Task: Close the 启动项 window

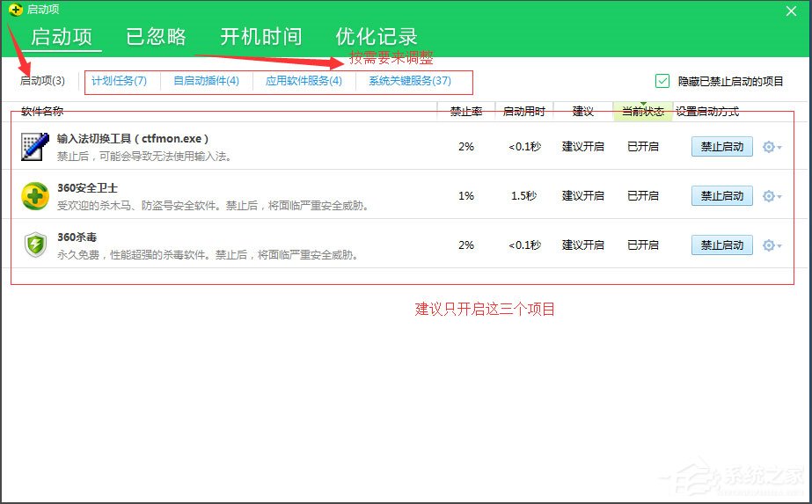Action: click(x=790, y=11)
